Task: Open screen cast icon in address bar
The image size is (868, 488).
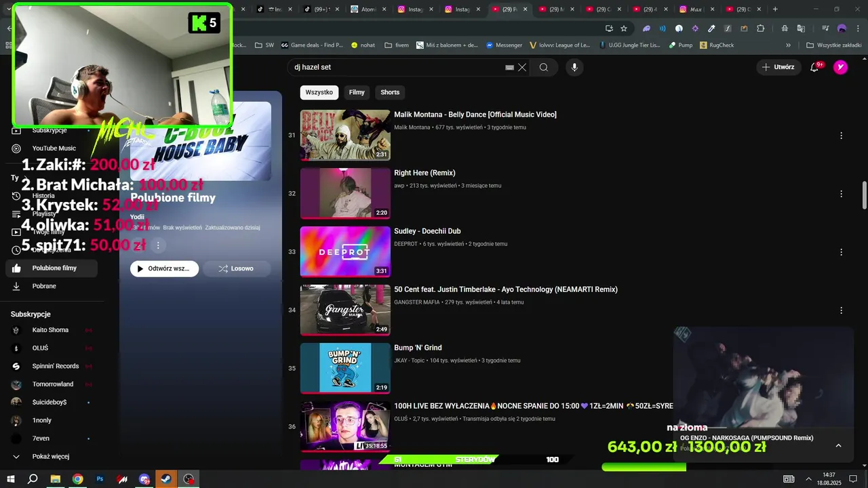Action: point(609,28)
